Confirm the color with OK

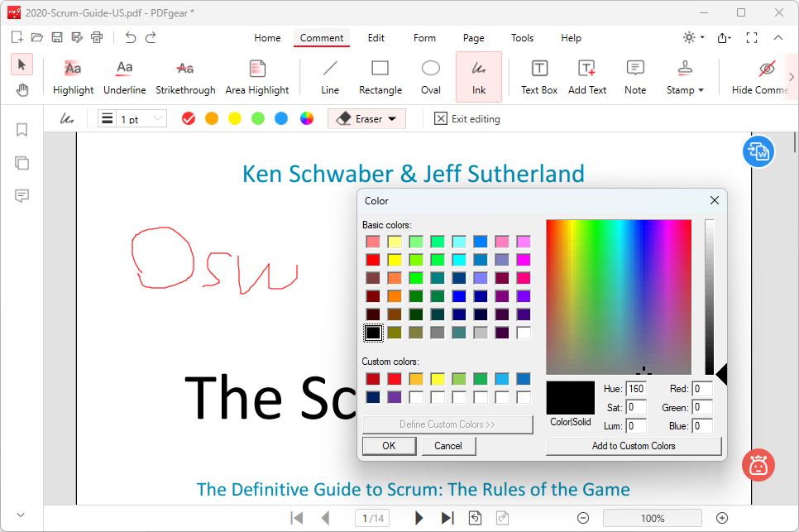[x=389, y=446]
